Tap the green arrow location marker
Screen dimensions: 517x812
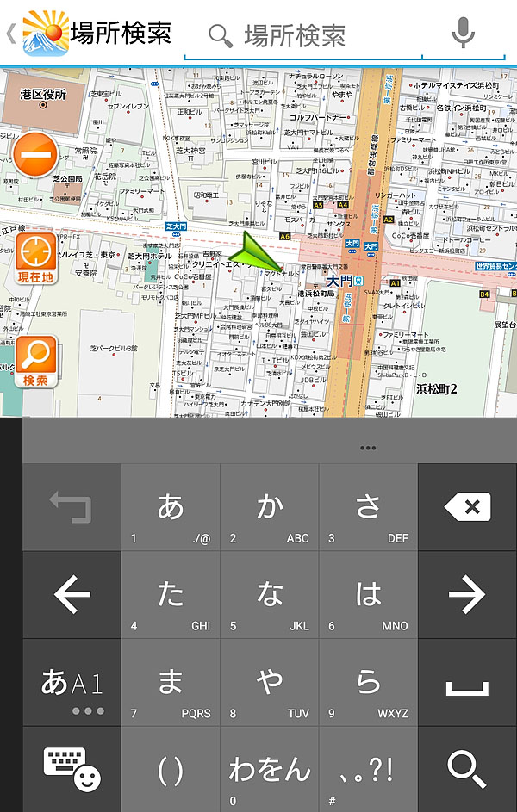[259, 251]
